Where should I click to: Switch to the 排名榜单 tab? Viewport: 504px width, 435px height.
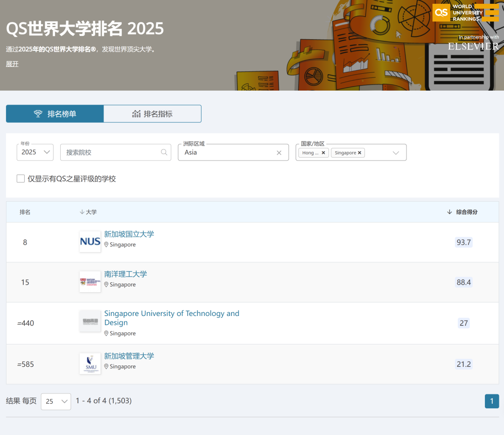coord(55,114)
